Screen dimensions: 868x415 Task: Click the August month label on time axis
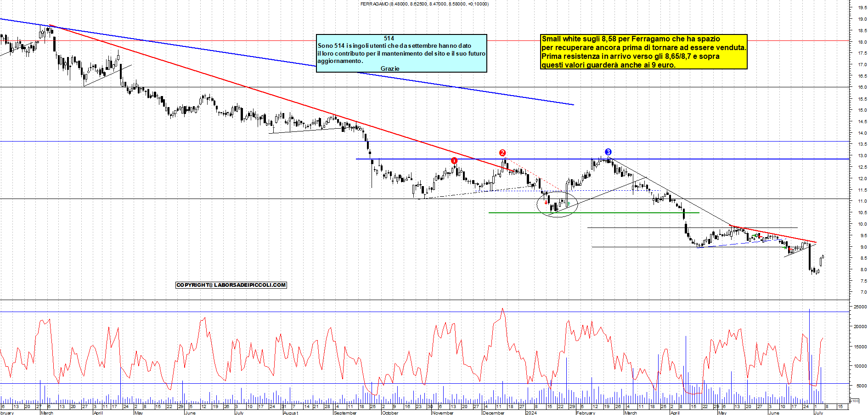(290, 413)
